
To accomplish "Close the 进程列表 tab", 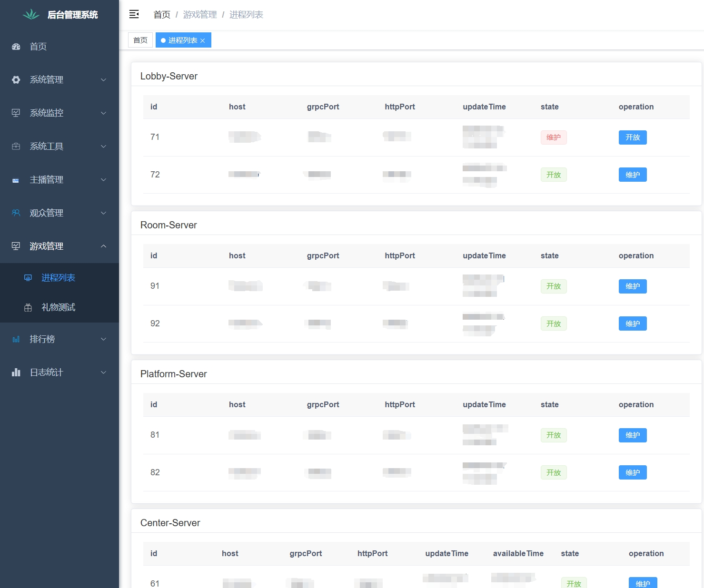I will coord(203,41).
